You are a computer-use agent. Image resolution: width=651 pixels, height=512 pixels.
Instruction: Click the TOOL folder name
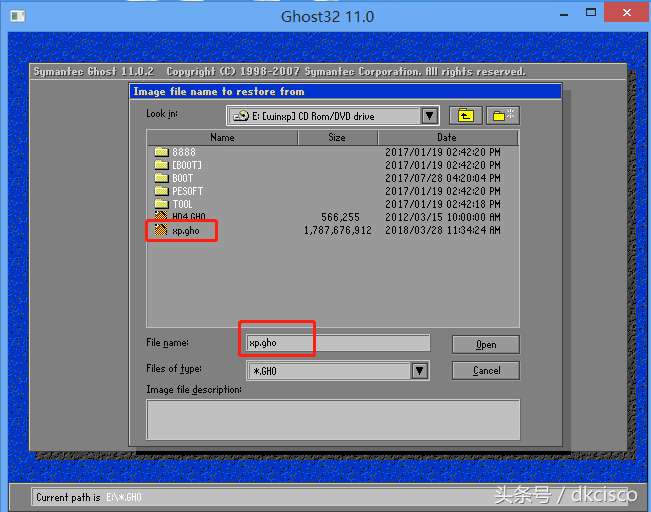(182, 204)
